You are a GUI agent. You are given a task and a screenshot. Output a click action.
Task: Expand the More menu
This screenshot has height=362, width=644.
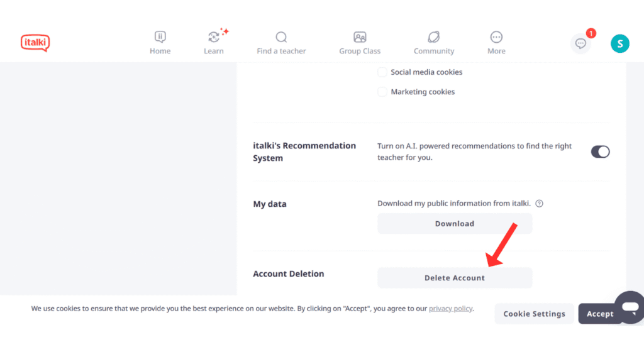[x=496, y=37]
